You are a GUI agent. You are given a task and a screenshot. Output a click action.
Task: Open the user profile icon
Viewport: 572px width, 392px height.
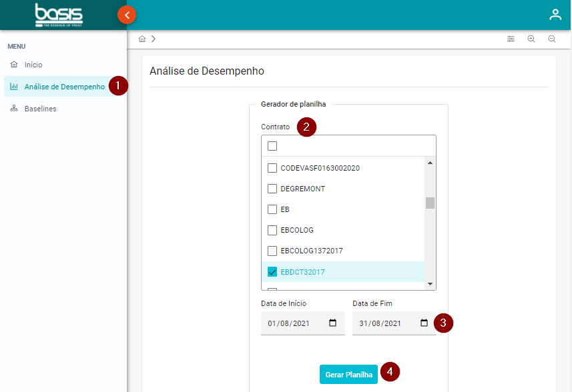pyautogui.click(x=555, y=15)
